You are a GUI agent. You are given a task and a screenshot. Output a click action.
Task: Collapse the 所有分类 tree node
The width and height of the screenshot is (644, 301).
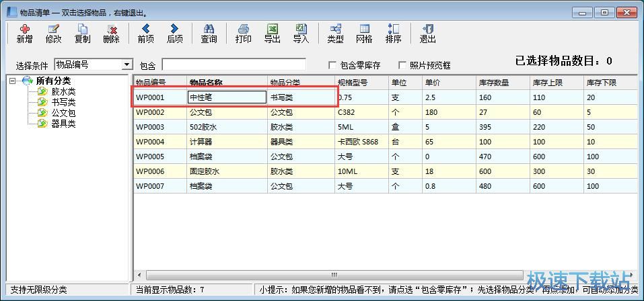click(x=12, y=81)
